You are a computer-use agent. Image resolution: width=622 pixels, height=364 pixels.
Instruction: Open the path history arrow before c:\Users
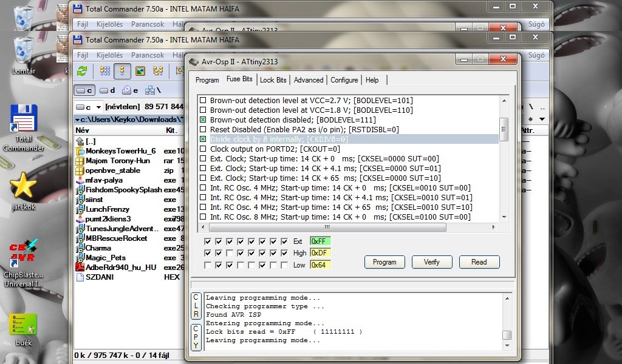(x=77, y=120)
